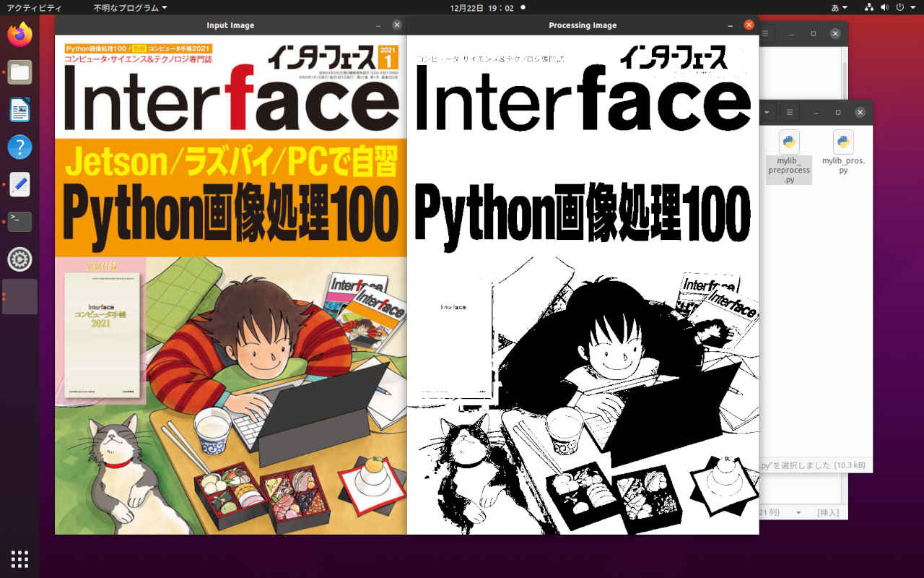Launch the Files manager from the dock
Viewport: 924px width, 578px height.
(19, 72)
